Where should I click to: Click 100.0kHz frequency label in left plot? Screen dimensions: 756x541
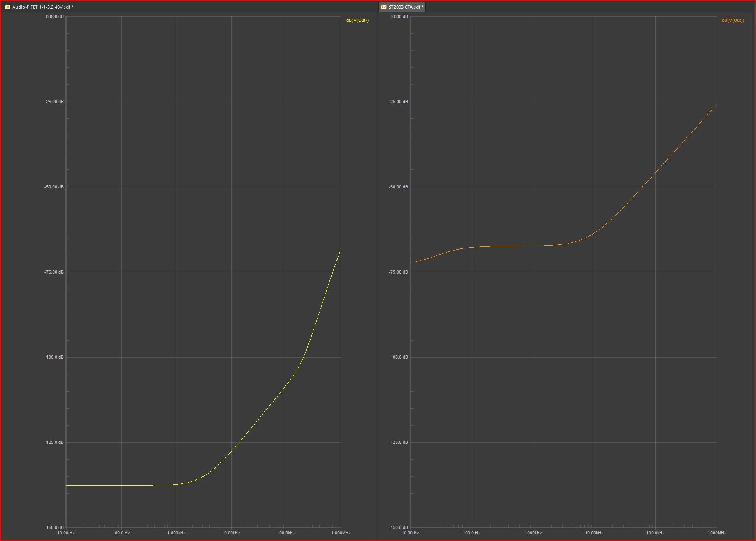tap(286, 533)
